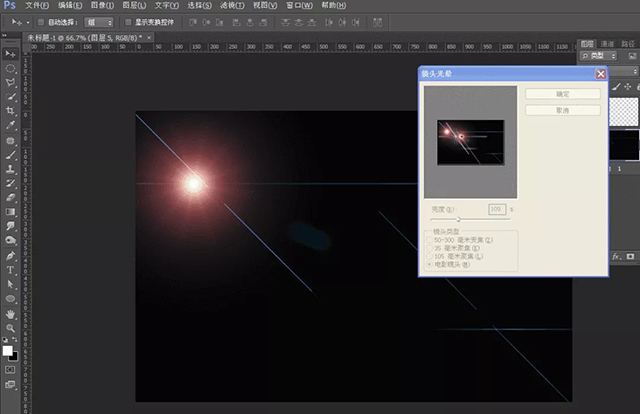Select the Eyedropper tool
Viewport: 640px width, 414px height.
coord(11,125)
